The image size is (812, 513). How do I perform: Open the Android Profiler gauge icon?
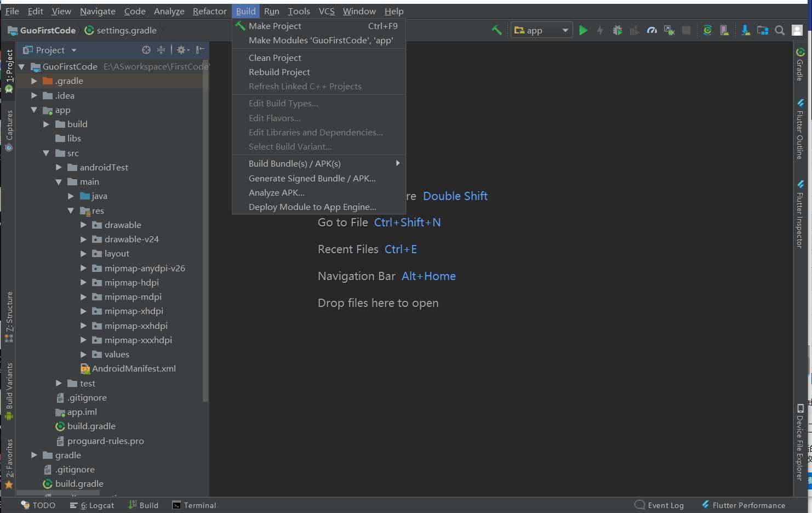pyautogui.click(x=651, y=30)
